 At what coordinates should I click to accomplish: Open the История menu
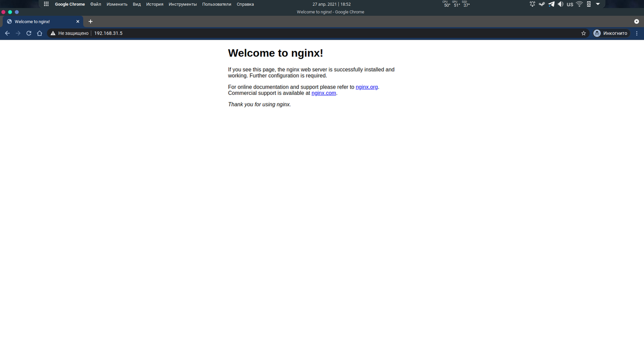pyautogui.click(x=155, y=4)
